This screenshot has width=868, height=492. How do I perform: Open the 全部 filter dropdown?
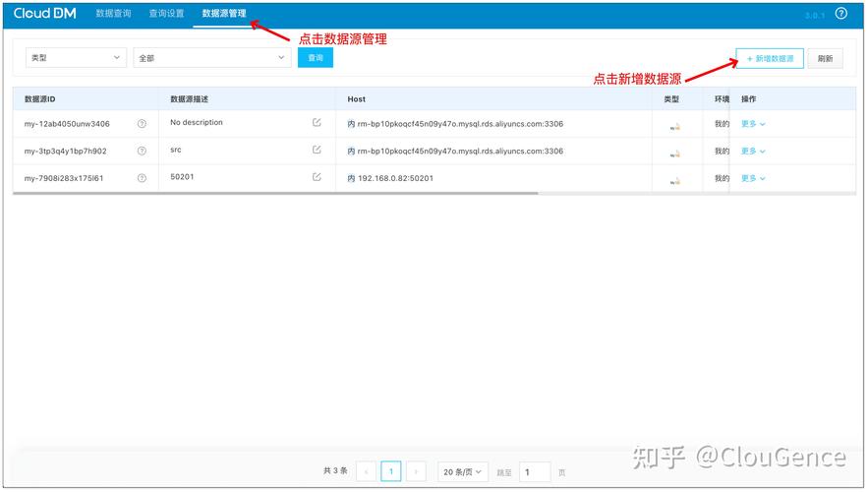(x=211, y=58)
